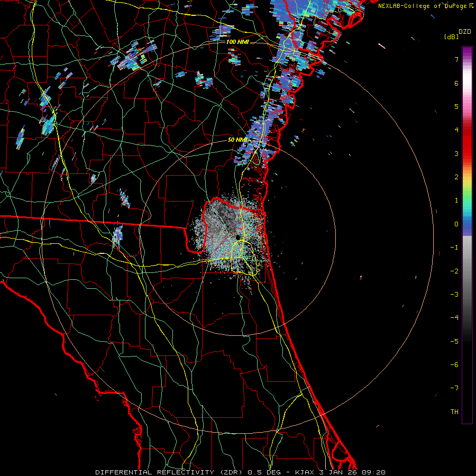476x476 pixels.
Task: Click the -6 value on the color scale
Action: click(454, 365)
